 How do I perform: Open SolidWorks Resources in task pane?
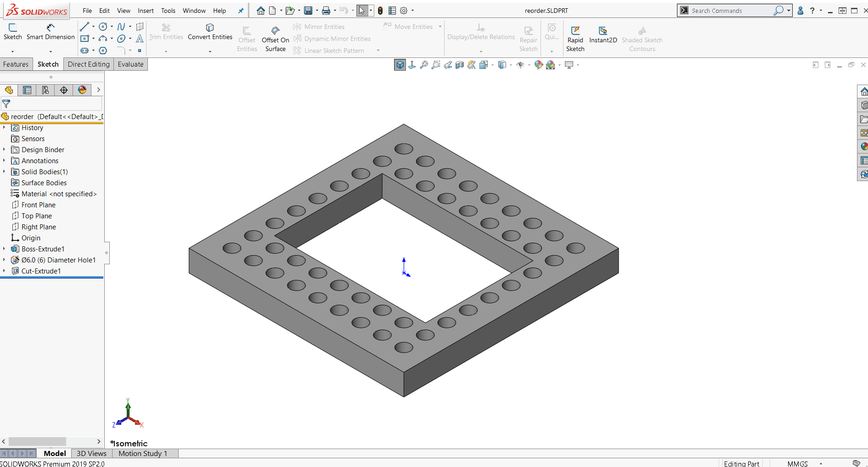864,91
